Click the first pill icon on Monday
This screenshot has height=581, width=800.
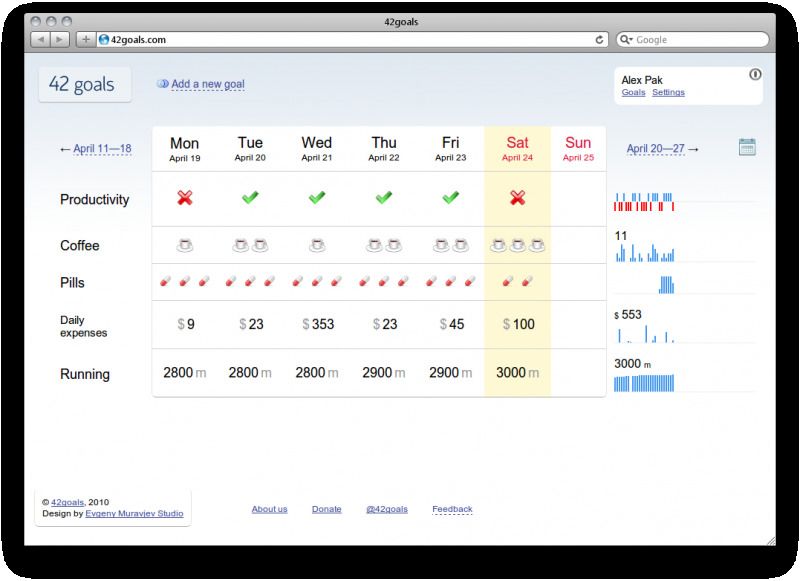pyautogui.click(x=165, y=282)
